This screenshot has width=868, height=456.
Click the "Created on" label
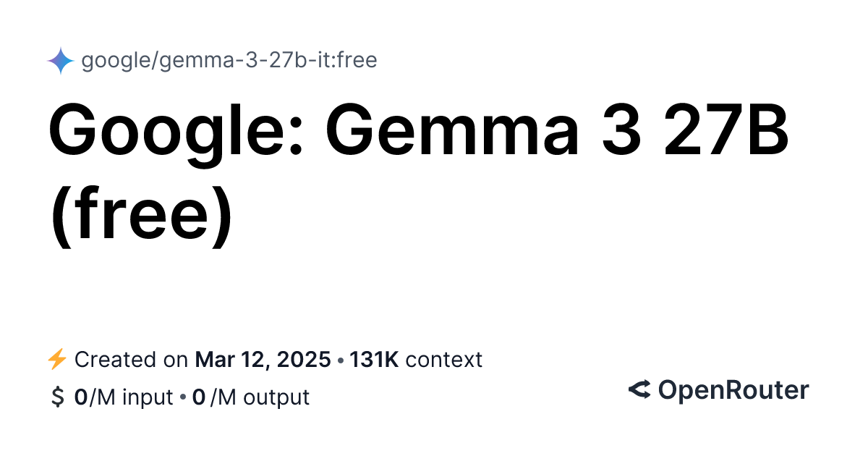[x=132, y=359]
